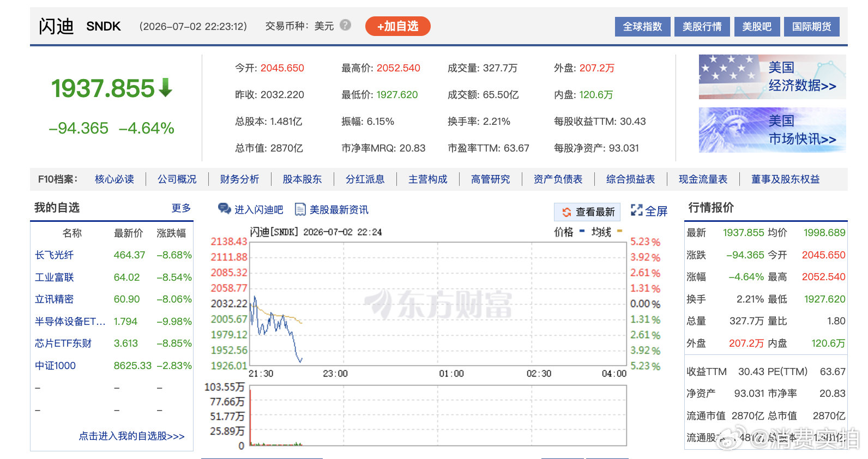The width and height of the screenshot is (868, 459).
Task: Open 美股行情 navigation button
Action: pyautogui.click(x=702, y=27)
